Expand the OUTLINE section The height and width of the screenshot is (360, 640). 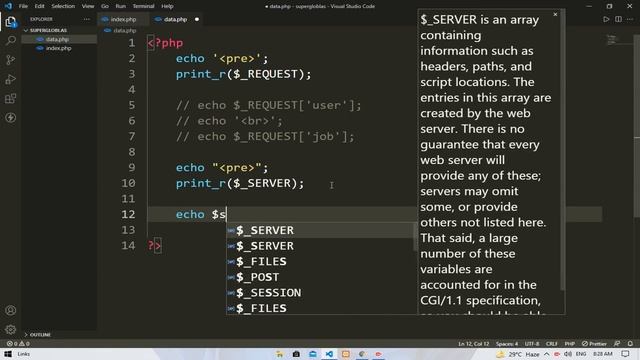(38, 335)
